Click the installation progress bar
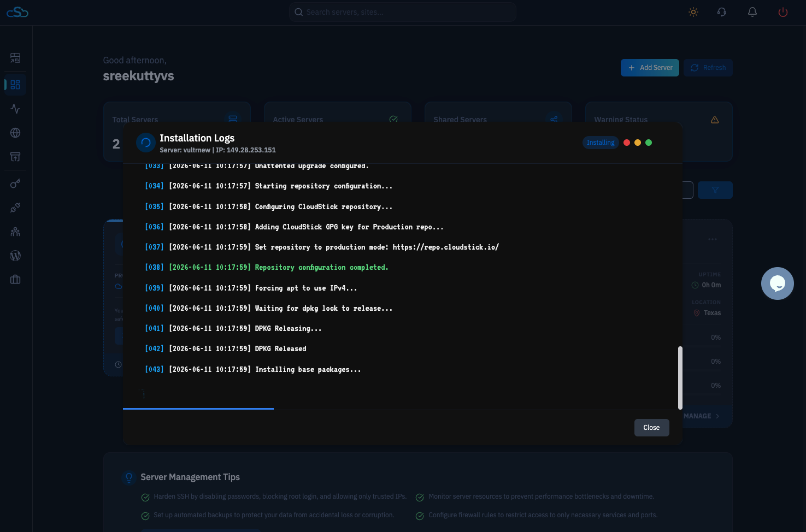Image resolution: width=806 pixels, height=532 pixels. (x=198, y=409)
